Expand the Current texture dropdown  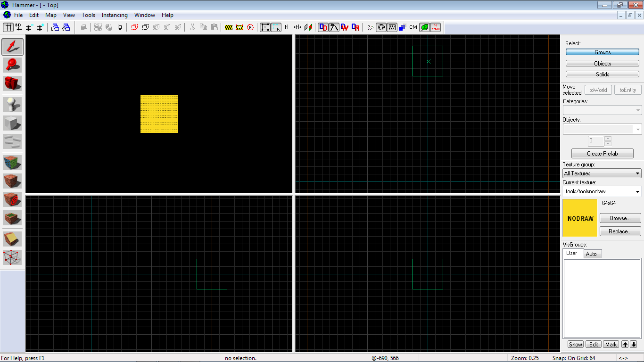pyautogui.click(x=638, y=191)
